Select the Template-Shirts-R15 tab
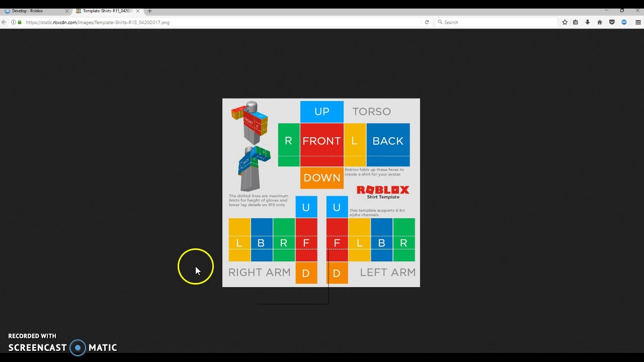This screenshot has width=644, height=362. click(107, 11)
